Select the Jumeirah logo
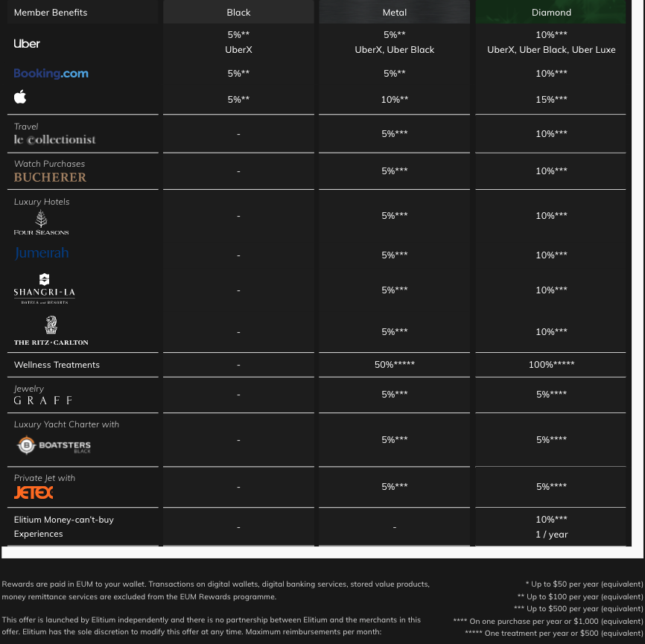 (x=42, y=253)
